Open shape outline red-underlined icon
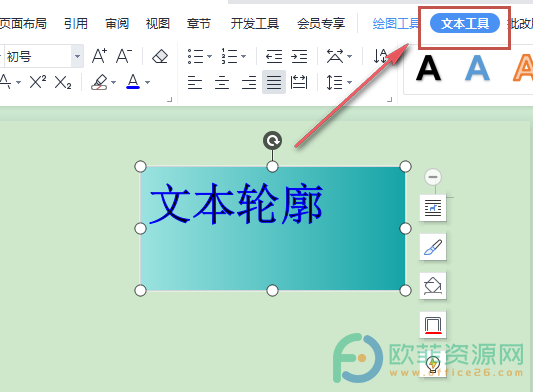The width and height of the screenshot is (533, 392). tap(433, 325)
